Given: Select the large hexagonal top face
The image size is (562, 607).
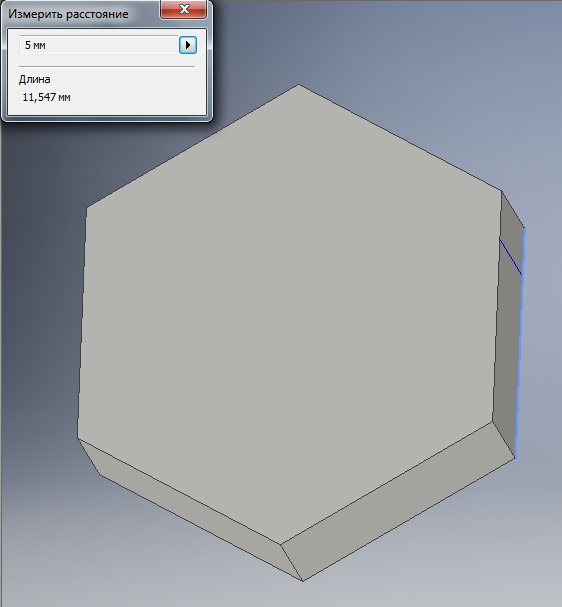Looking at the screenshot, I should (288, 310).
